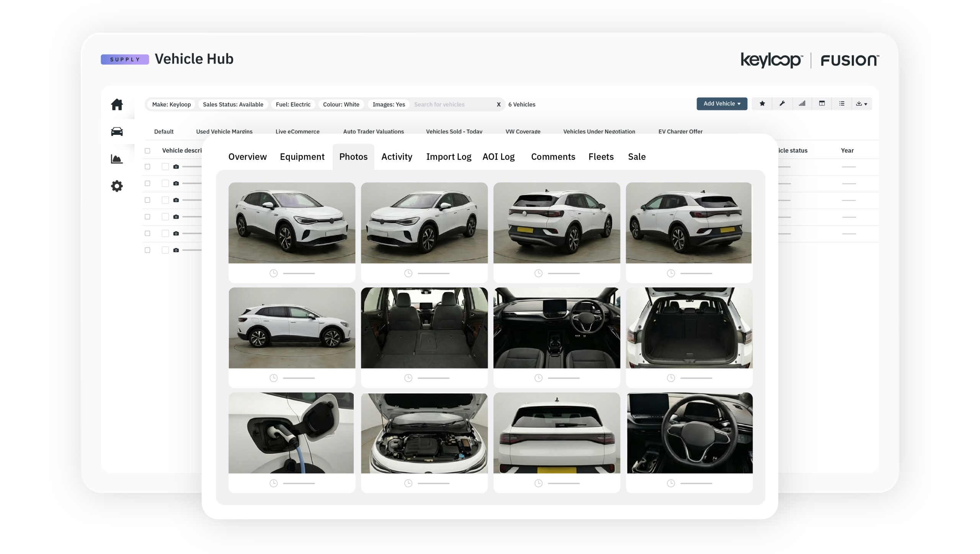Click the clock icon under charging port photo
Screen dimensions: 980x554
(x=273, y=484)
